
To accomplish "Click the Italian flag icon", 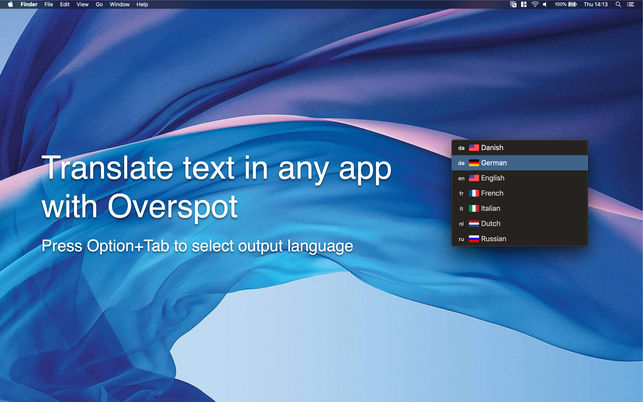I will pos(474,208).
